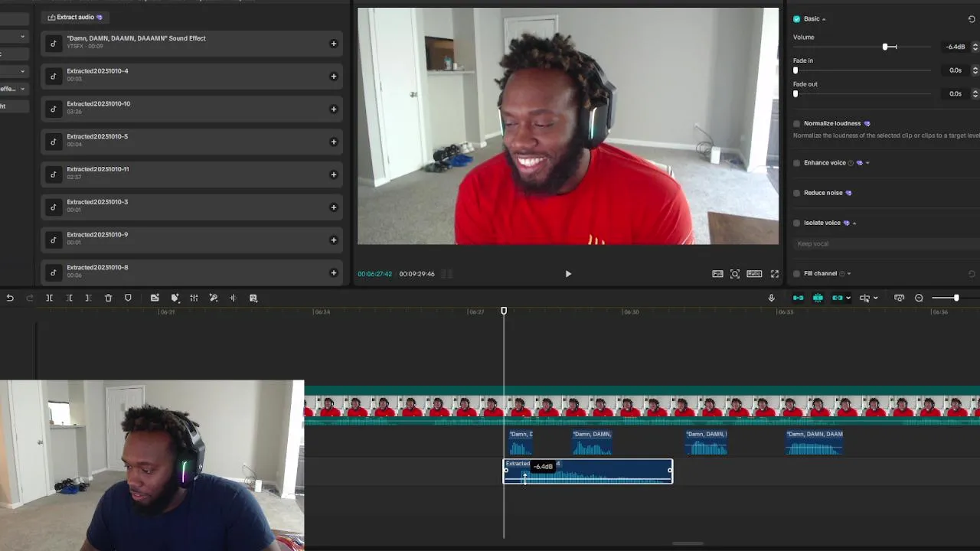
Task: Start voiceover recording with microphone icon
Action: click(x=771, y=298)
